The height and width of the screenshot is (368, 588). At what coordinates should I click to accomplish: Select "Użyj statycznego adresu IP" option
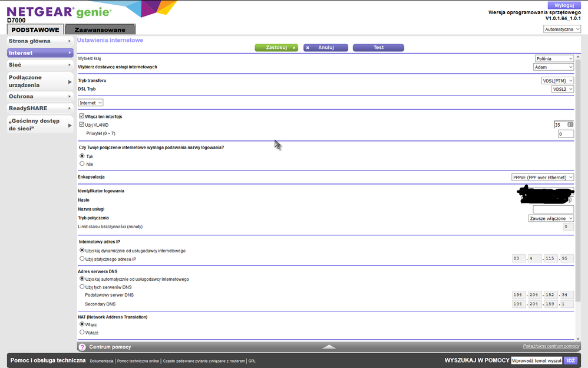click(81, 258)
